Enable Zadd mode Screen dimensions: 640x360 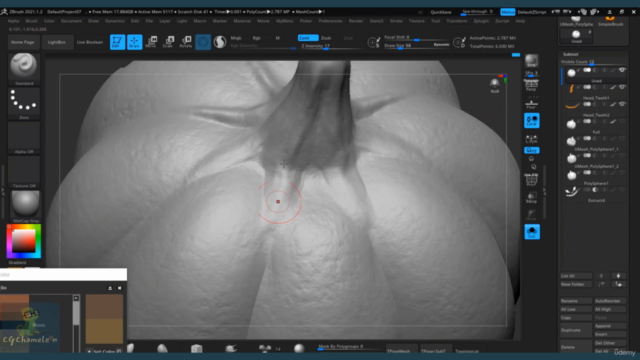pos(308,38)
